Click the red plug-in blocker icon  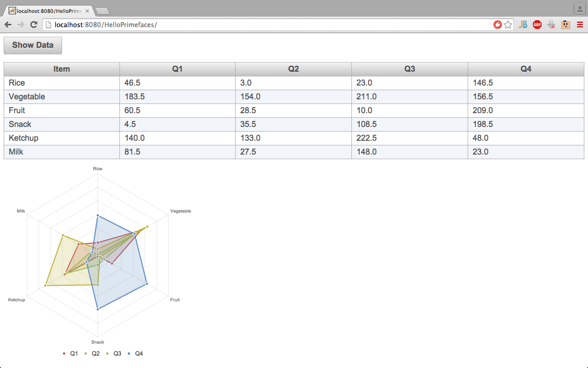coord(498,24)
